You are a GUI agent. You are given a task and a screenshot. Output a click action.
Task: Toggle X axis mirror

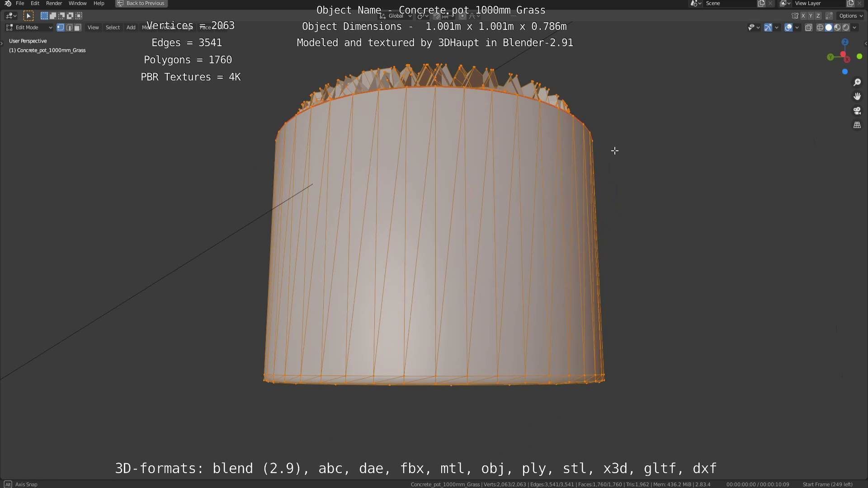[x=803, y=16]
